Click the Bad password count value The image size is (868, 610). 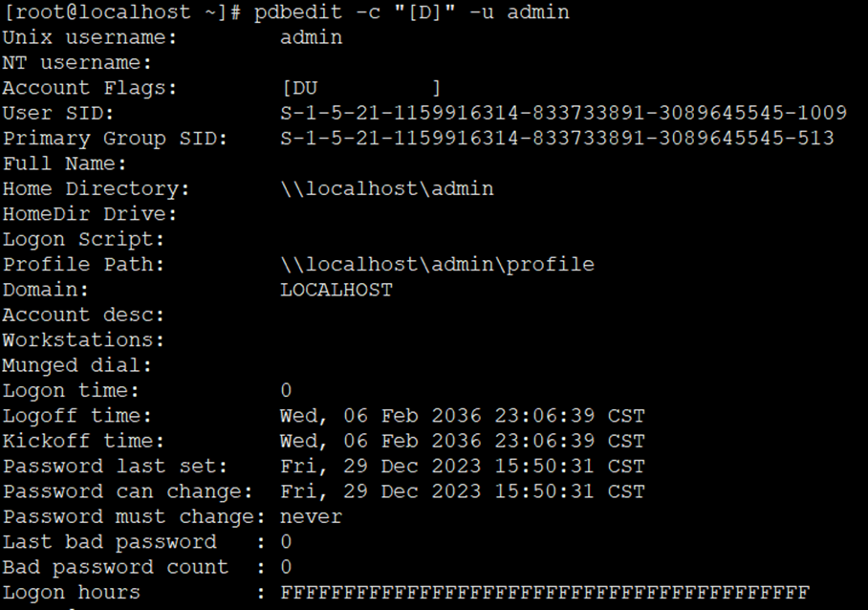(286, 567)
